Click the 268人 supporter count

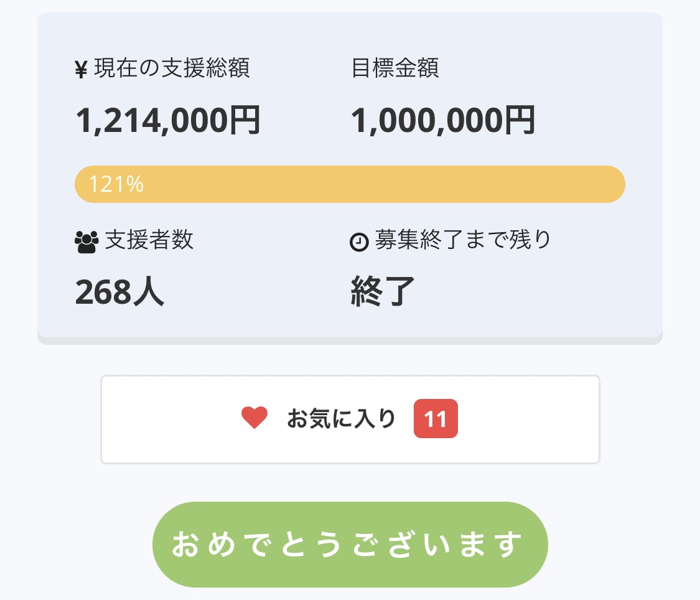119,291
